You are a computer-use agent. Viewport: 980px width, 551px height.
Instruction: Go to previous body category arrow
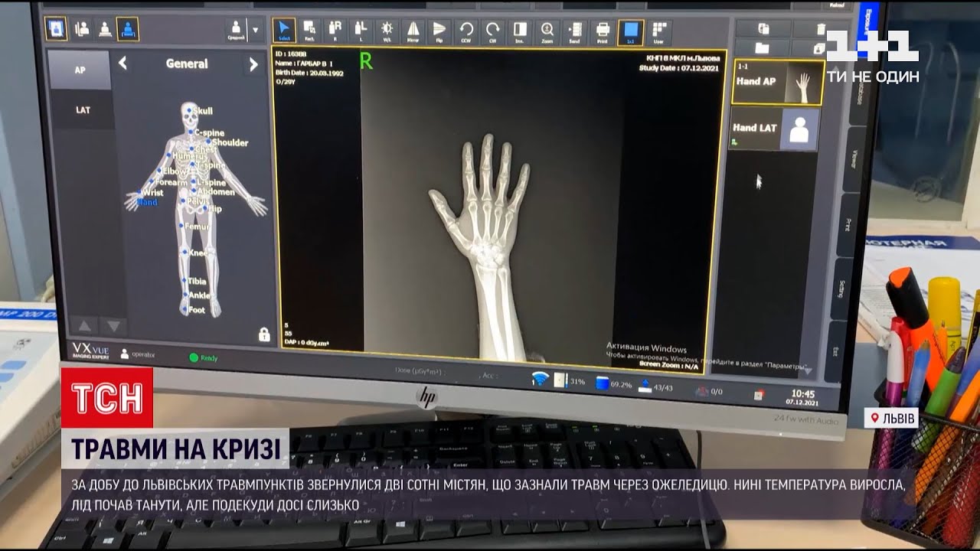122,64
